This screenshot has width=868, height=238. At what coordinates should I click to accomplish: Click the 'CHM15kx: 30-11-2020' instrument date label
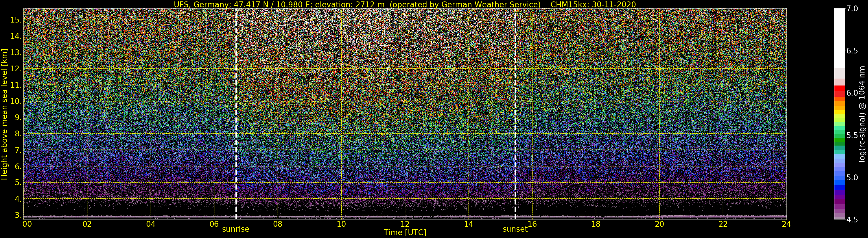pyautogui.click(x=593, y=4)
